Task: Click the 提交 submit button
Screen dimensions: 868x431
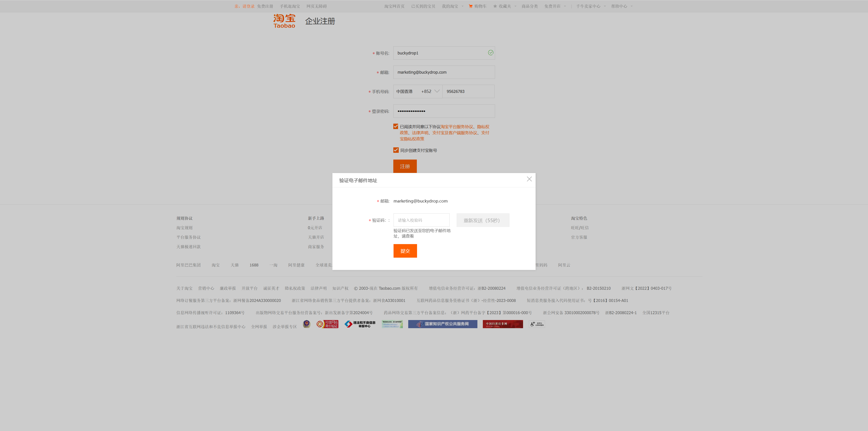Action: tap(405, 251)
